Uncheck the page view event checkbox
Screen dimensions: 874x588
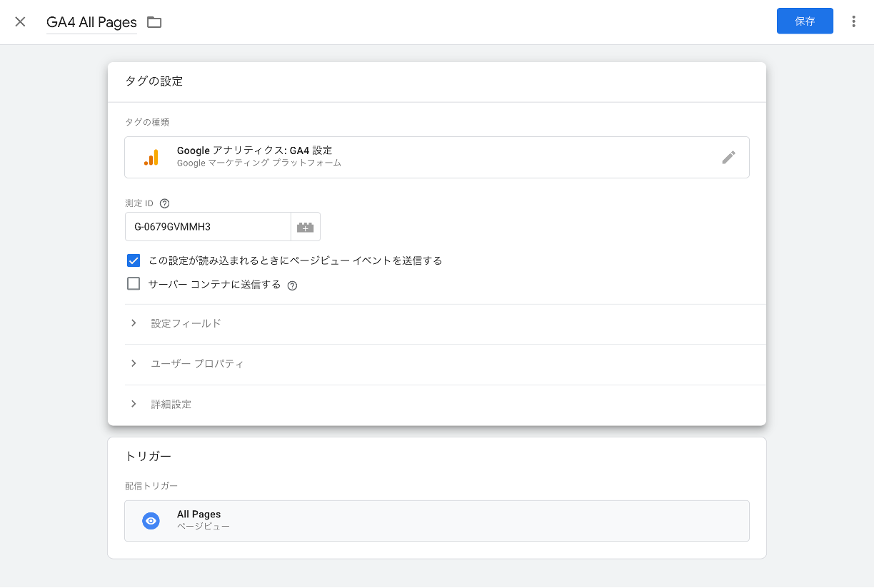tap(134, 260)
